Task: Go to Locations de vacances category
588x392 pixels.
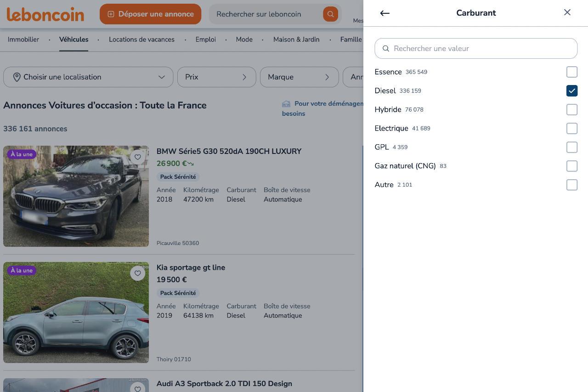Action: (x=141, y=40)
